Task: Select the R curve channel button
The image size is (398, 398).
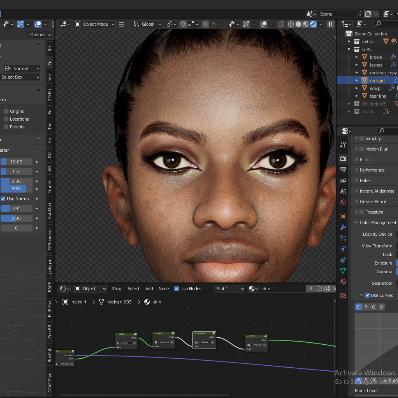Action: 366,307
